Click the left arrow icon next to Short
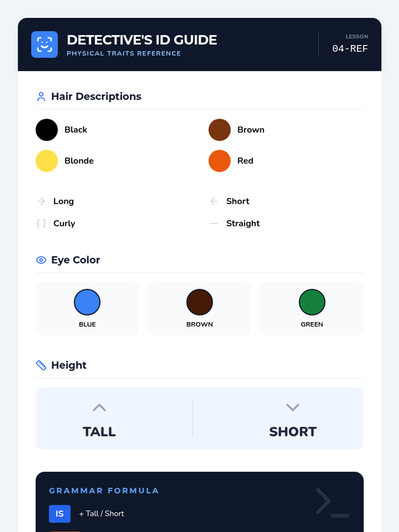 (x=214, y=201)
